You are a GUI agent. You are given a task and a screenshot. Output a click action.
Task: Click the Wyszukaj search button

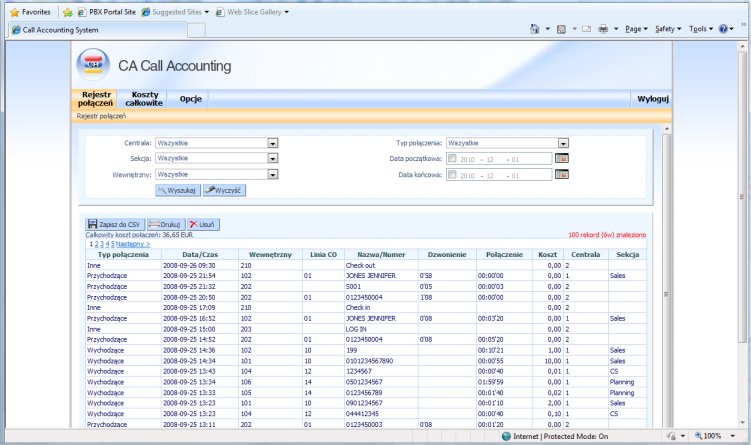178,191
